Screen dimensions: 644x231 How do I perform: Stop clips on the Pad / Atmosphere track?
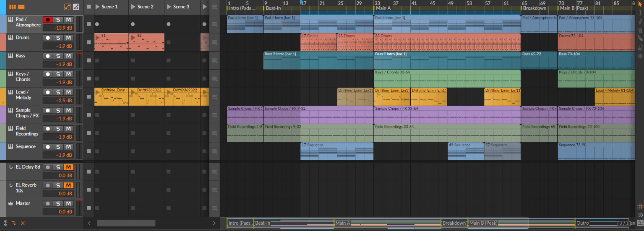click(x=89, y=24)
